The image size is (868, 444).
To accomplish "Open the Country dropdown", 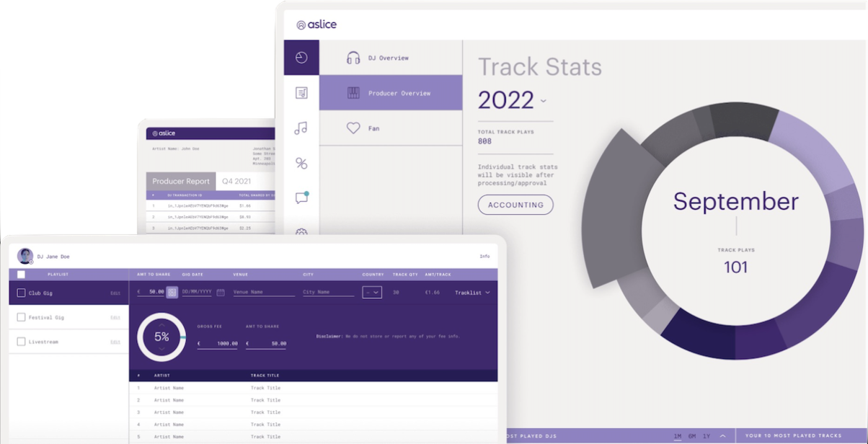I will tap(372, 293).
